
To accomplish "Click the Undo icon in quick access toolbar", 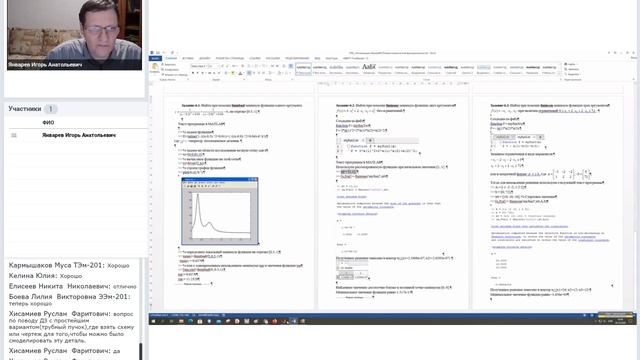I will pos(164,53).
